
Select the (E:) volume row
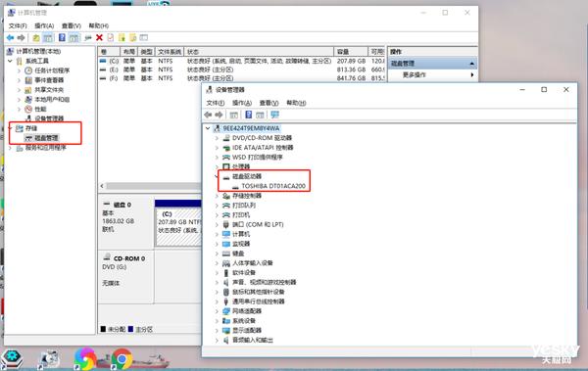[241, 70]
